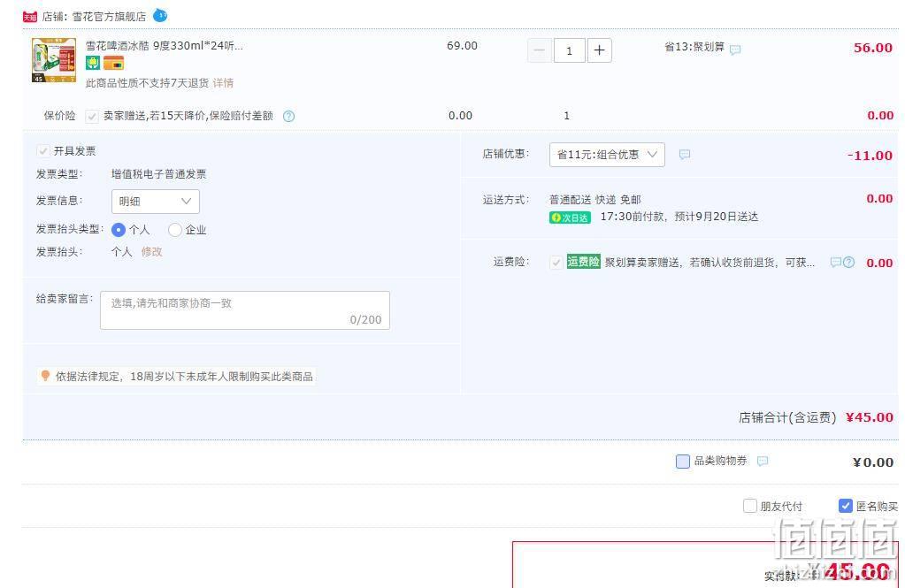
Task: Click the Tmall logo icon beside 店铺
Action: tap(30, 17)
